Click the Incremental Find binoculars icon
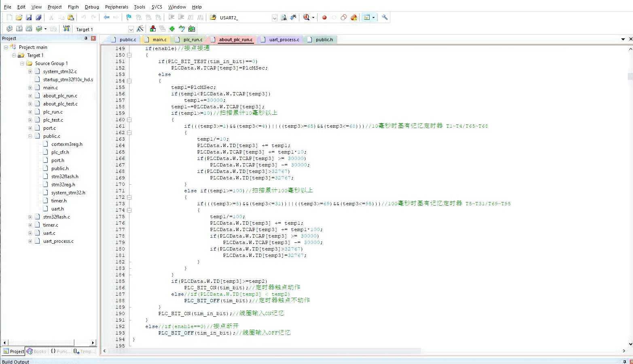Image resolution: width=633 pixels, height=364 pixels. 293,17
